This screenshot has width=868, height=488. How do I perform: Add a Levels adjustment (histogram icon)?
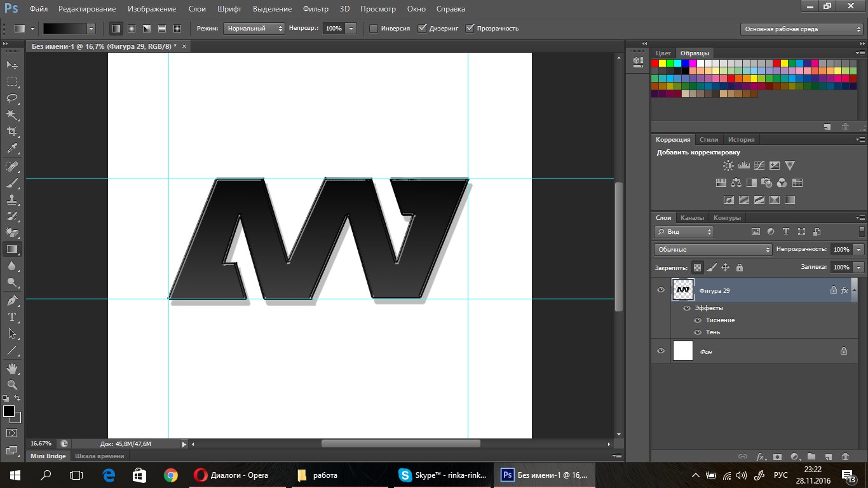click(x=743, y=165)
